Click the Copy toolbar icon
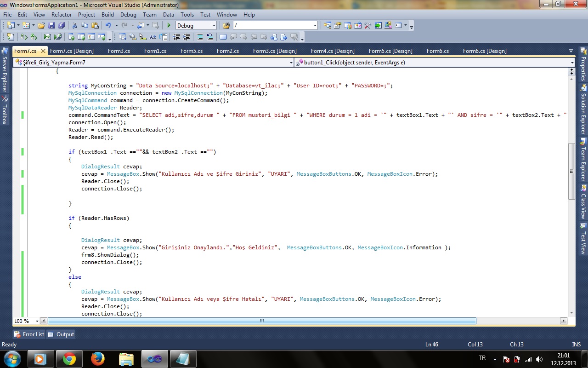This screenshot has height=368, width=588. coord(85,26)
